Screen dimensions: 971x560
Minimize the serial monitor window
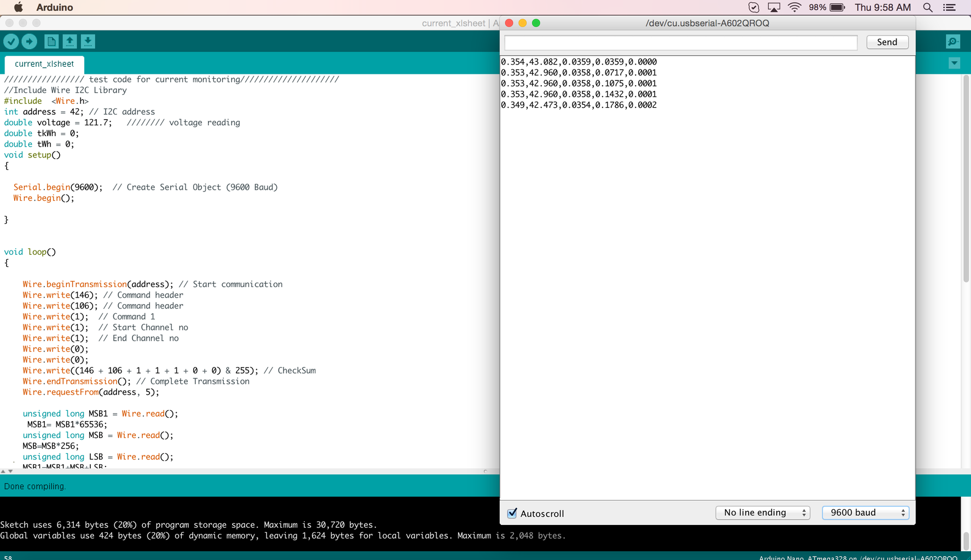(x=523, y=23)
